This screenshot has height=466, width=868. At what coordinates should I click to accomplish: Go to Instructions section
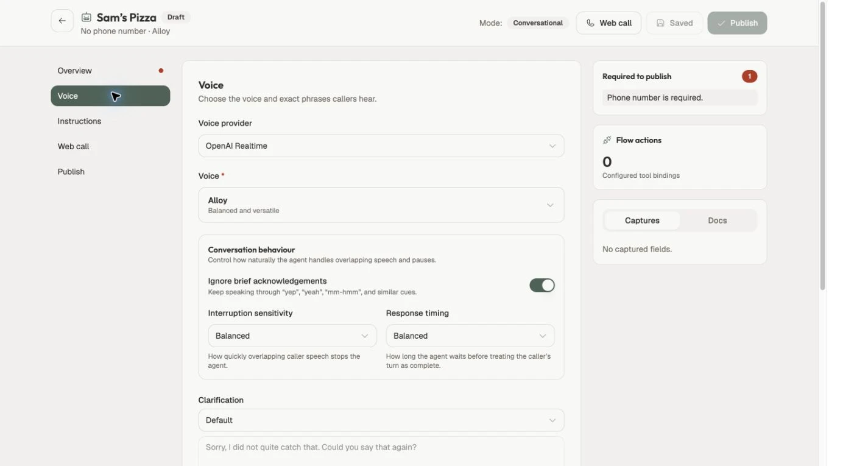tap(110, 121)
